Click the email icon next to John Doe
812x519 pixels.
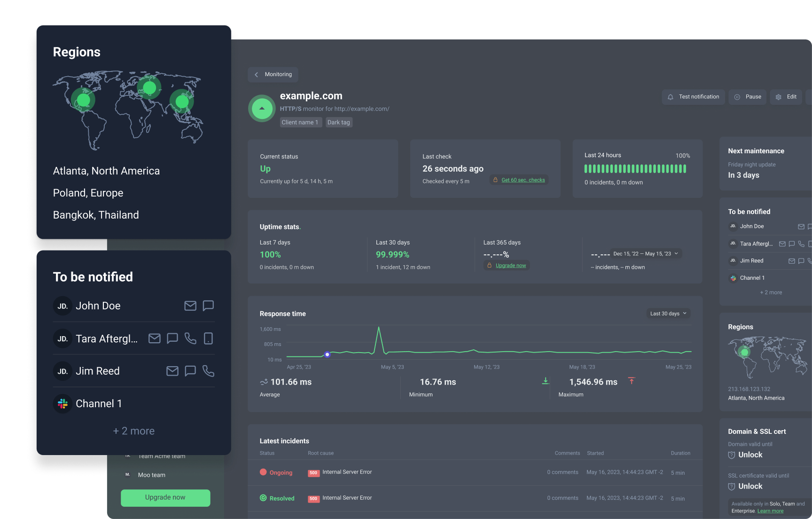coord(190,306)
